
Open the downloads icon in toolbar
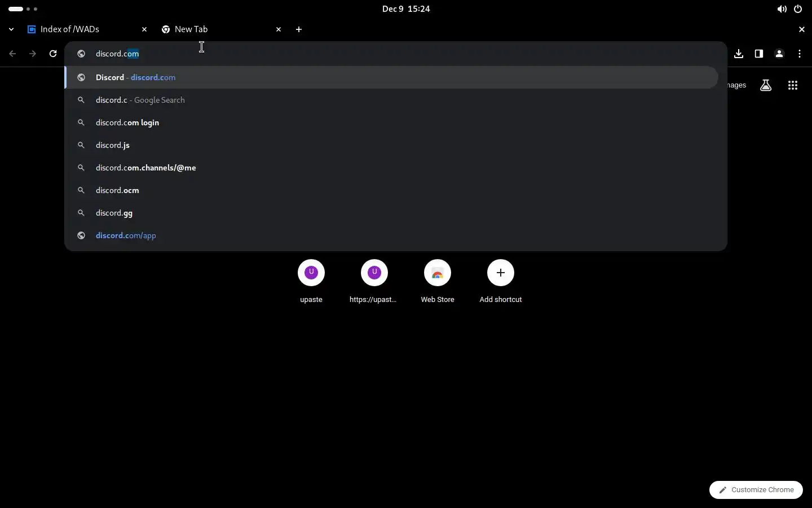(x=739, y=54)
